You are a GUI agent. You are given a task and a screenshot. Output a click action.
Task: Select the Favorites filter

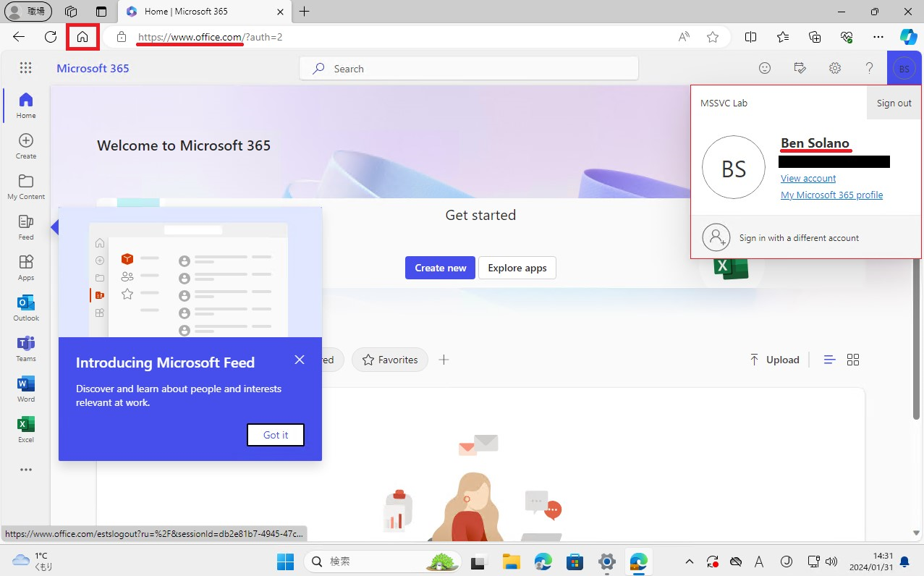point(390,360)
